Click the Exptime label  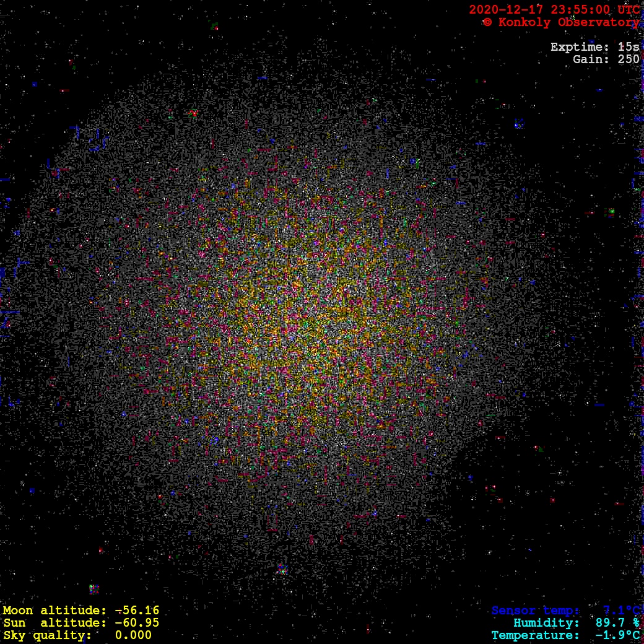[x=580, y=47]
